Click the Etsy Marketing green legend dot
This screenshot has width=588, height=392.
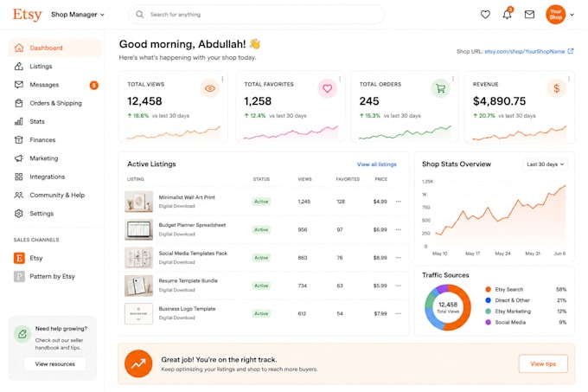tap(488, 311)
